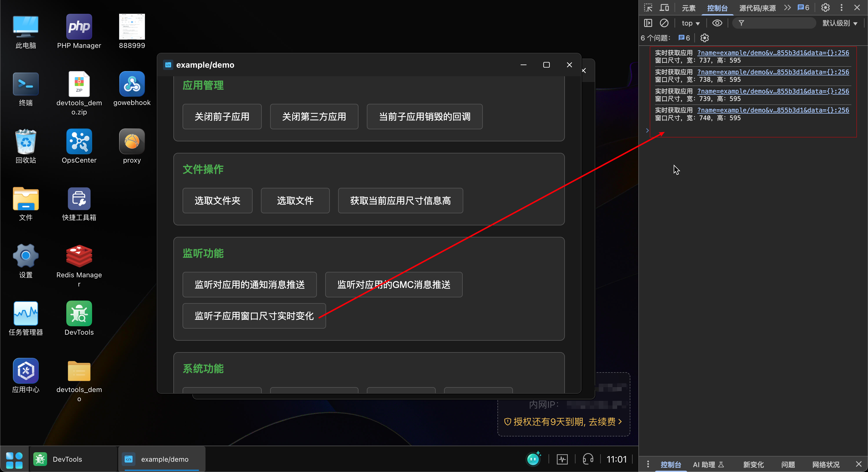The image size is (868, 472).
Task: Expand more DevTools tabs chevron
Action: coord(787,8)
